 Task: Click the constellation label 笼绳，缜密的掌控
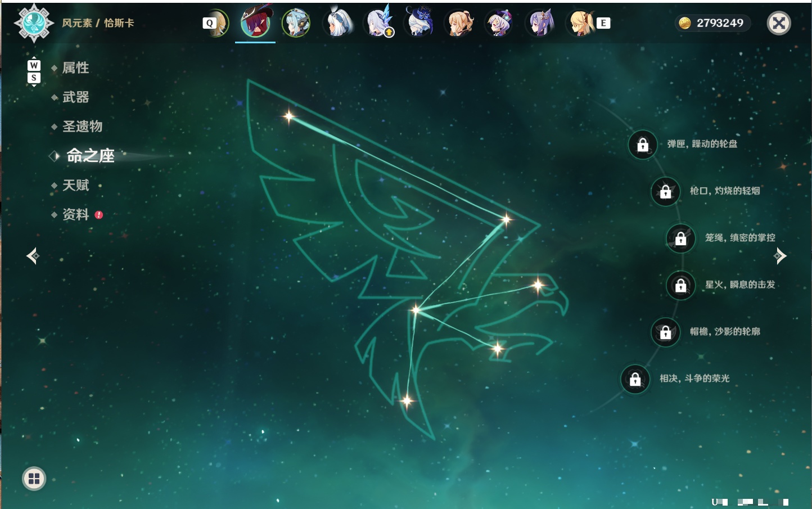pyautogui.click(x=740, y=238)
